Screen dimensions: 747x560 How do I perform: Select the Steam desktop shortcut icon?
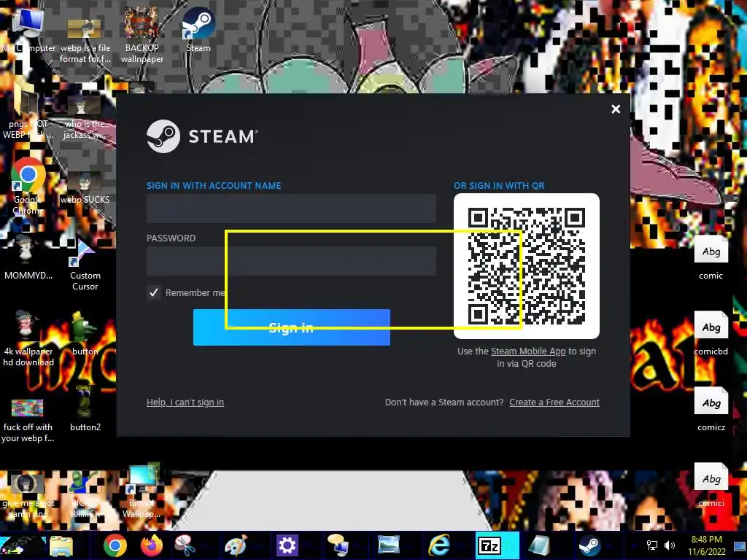198,29
